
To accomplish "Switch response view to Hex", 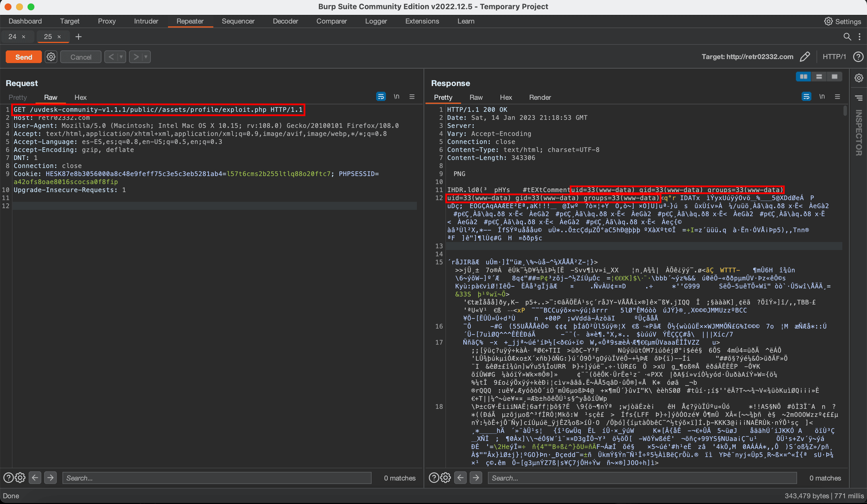I will (x=506, y=97).
